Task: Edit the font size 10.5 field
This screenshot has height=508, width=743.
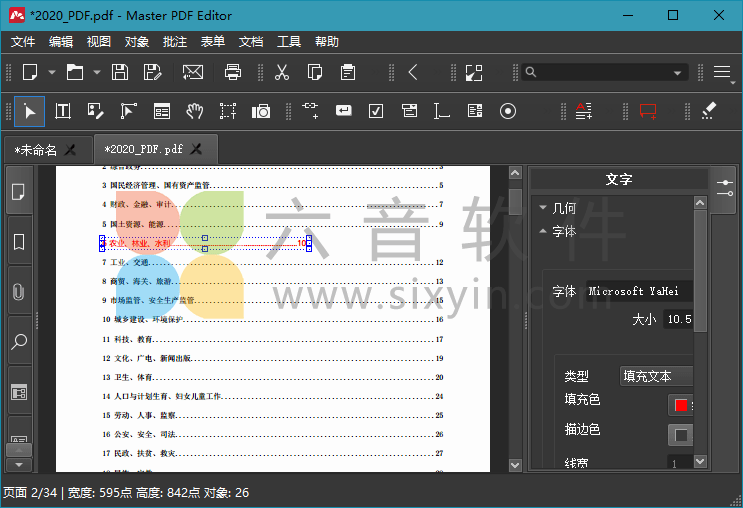Action: click(x=678, y=319)
